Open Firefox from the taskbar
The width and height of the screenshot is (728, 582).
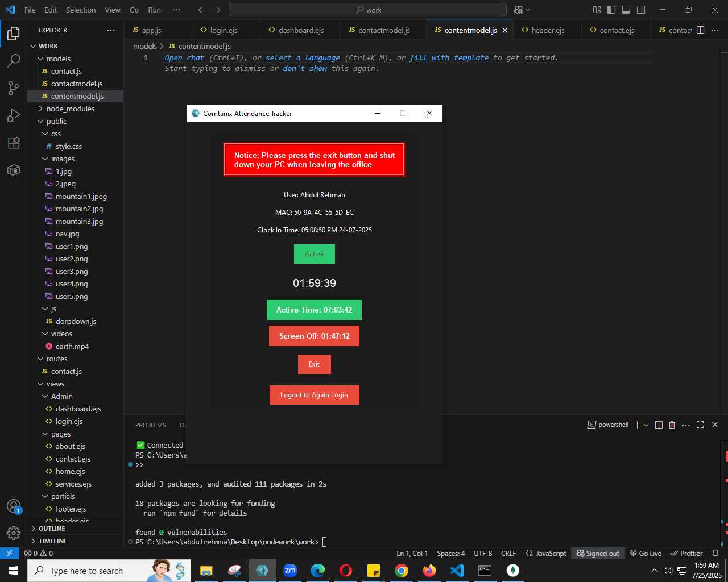(x=429, y=571)
